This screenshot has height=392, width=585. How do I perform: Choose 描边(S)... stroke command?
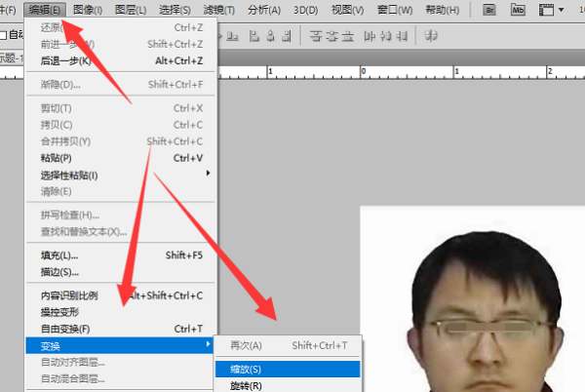tap(120, 272)
